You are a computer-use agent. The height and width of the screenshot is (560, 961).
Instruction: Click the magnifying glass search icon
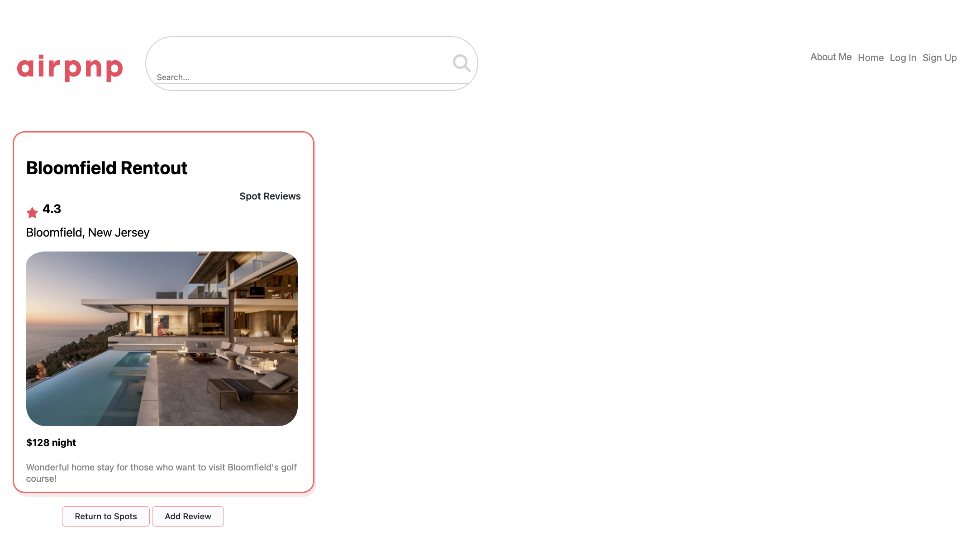pos(461,63)
